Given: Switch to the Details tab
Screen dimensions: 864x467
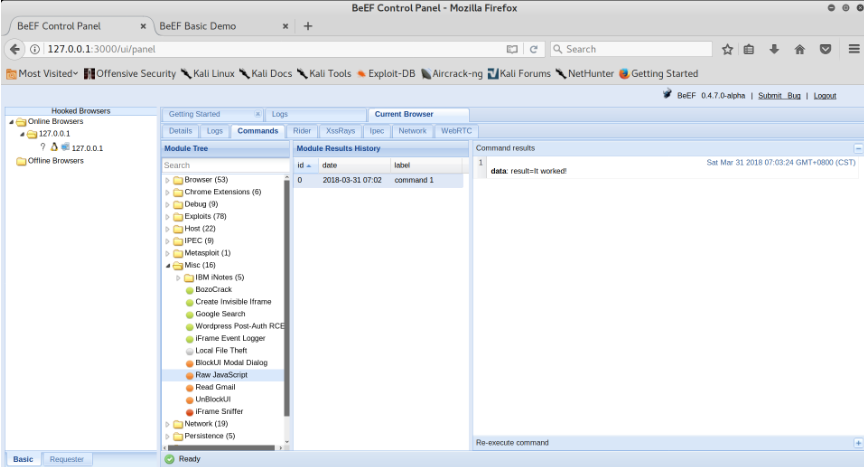Looking at the screenshot, I should (x=180, y=131).
